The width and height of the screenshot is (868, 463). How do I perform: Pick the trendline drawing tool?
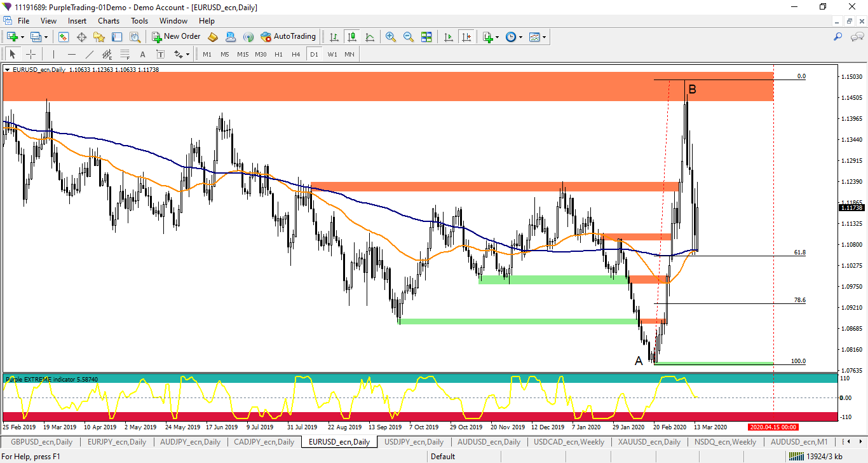coord(90,54)
